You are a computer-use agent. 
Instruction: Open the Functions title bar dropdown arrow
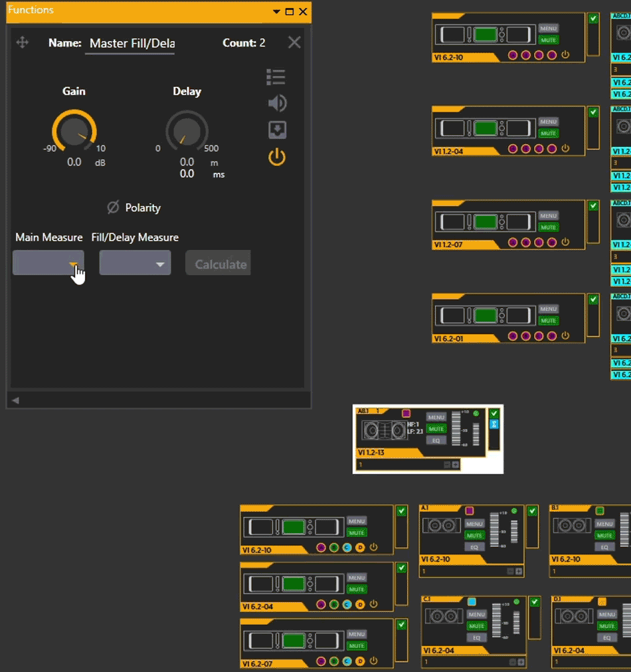(x=276, y=11)
